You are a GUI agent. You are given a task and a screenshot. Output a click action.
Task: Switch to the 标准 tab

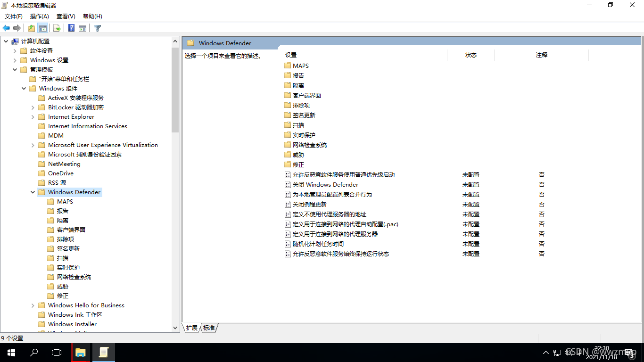coord(209,328)
